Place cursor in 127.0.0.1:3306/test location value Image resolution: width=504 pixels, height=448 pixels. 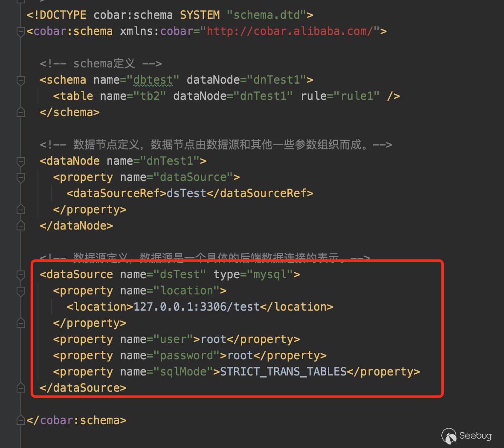(197, 307)
